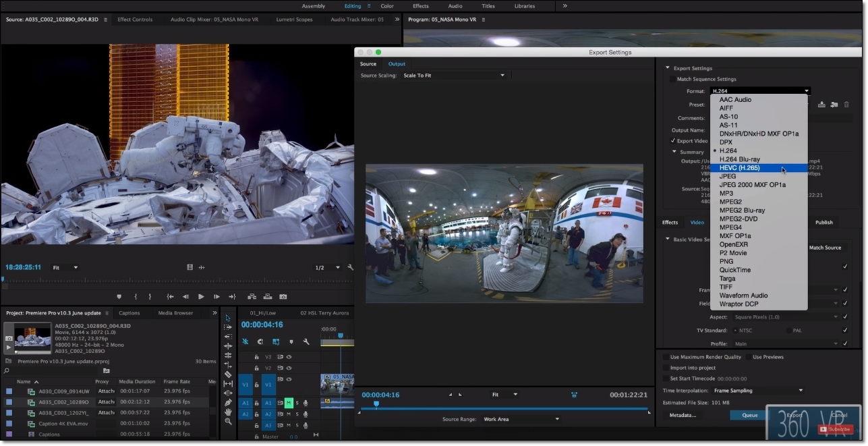The width and height of the screenshot is (868, 446).
Task: Click Mark Out bracket icon
Action: (x=150, y=296)
